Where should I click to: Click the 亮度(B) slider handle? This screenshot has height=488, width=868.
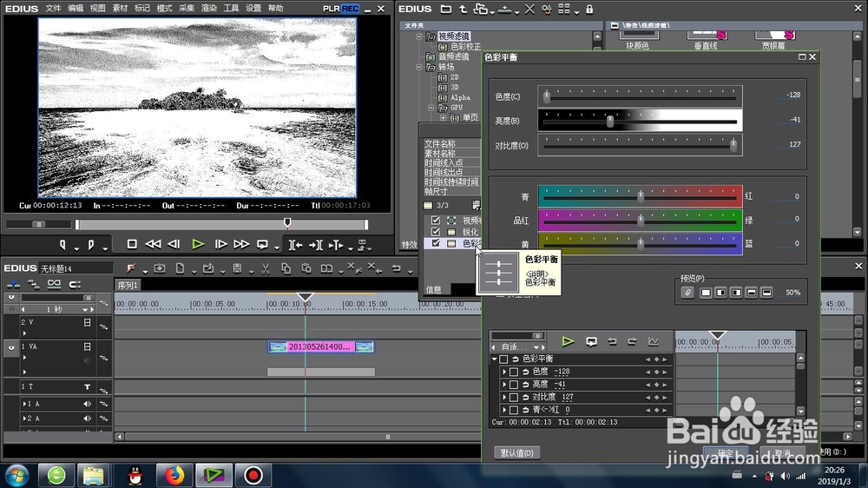(x=610, y=122)
